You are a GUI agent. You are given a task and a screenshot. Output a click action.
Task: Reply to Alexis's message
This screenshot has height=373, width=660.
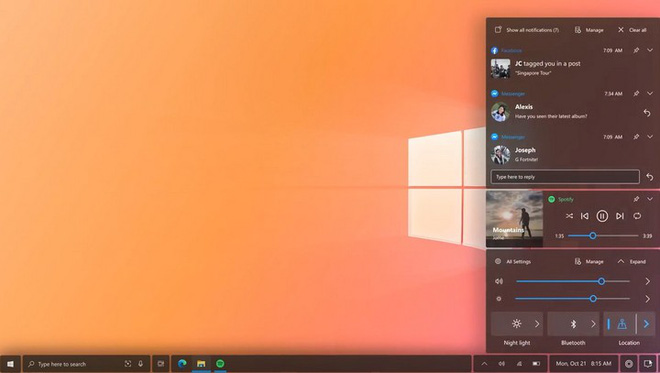[647, 112]
